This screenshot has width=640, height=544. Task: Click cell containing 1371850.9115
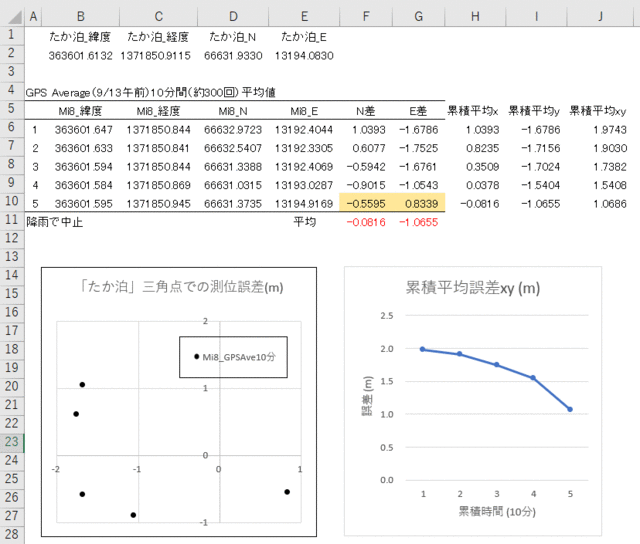pos(158,55)
